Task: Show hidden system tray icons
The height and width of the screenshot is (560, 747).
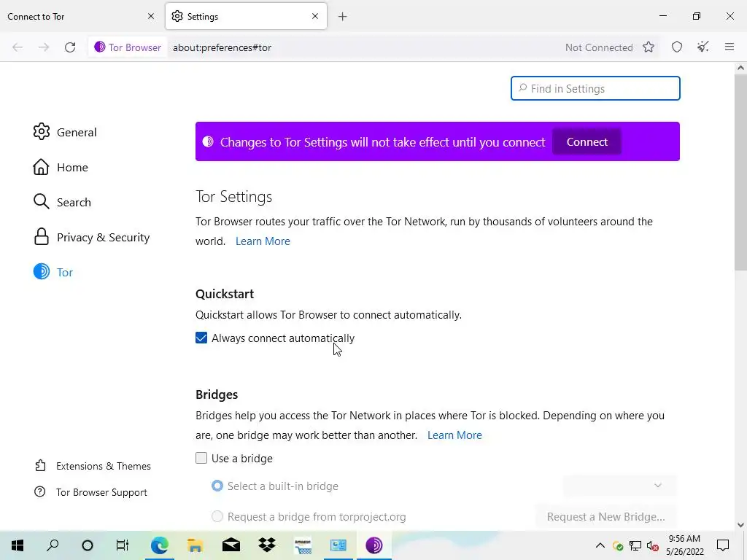Action: 600,545
